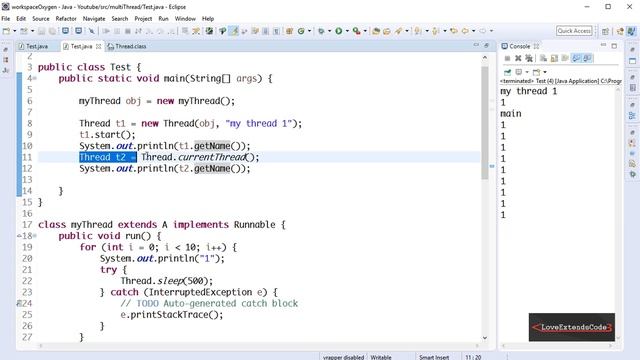Screen dimensions: 640x360
Task: Open the Debug dropdown arrow
Action: (x=329, y=31)
